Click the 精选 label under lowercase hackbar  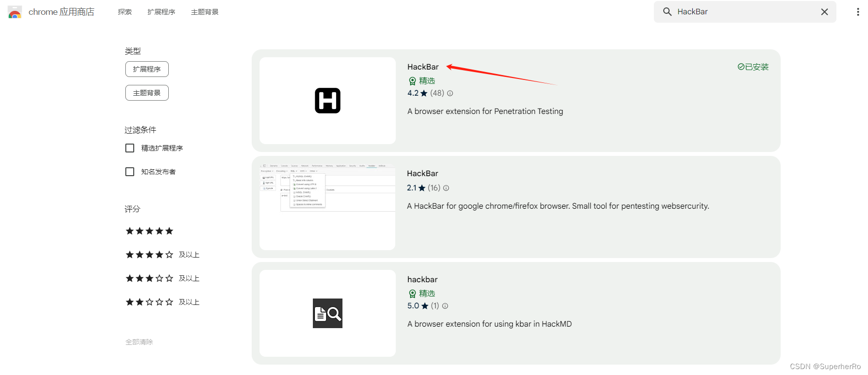pyautogui.click(x=427, y=294)
